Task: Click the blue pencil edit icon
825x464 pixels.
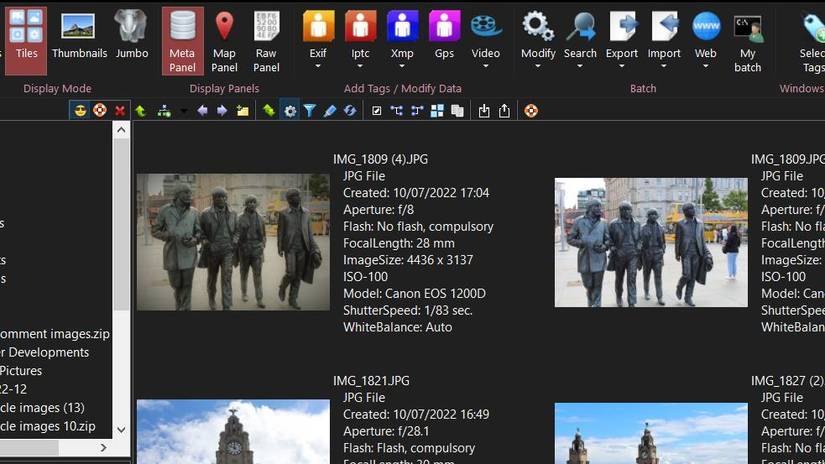Action: point(330,111)
